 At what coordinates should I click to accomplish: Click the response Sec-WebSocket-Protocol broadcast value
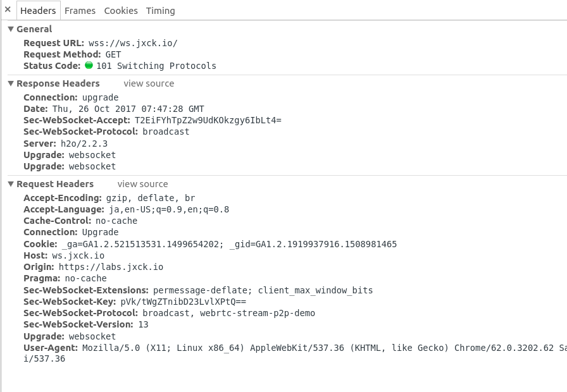[166, 132]
